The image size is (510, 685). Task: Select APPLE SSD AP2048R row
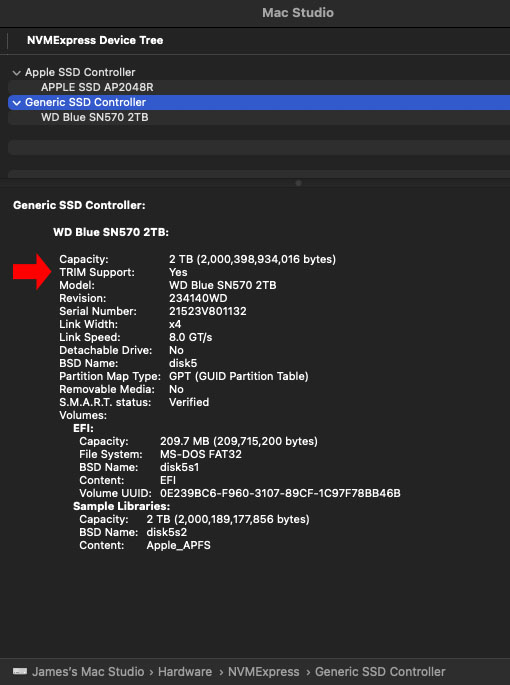259,87
